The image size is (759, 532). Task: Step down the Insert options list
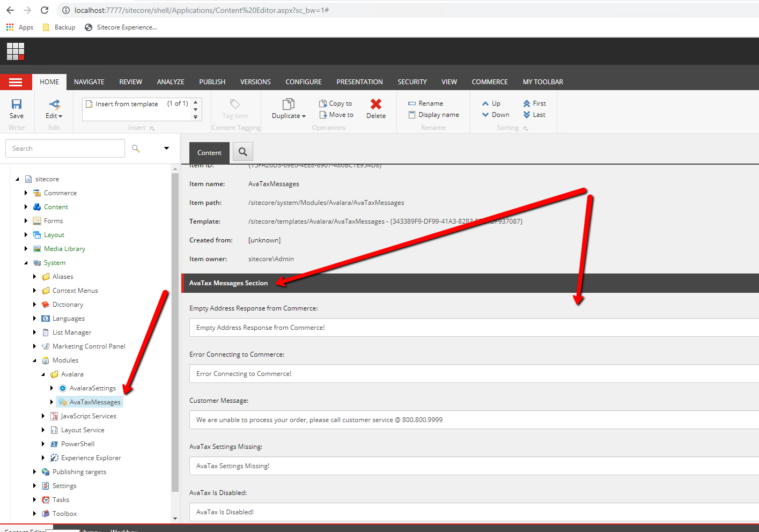click(196, 110)
